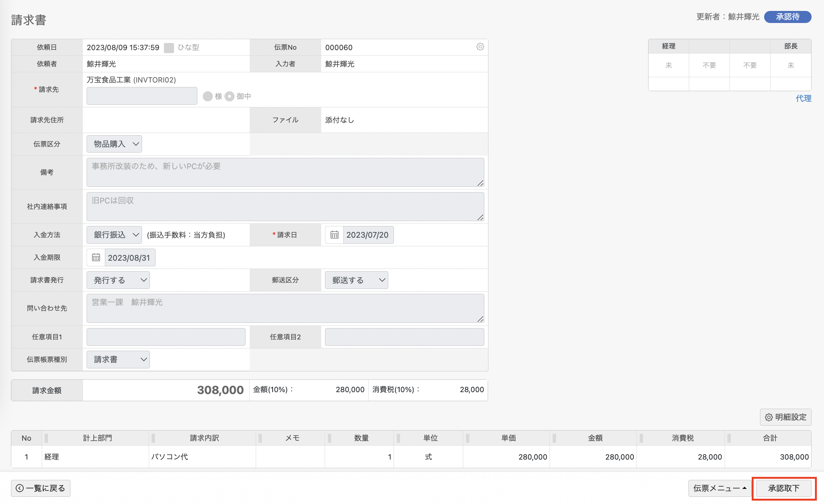Click the column handle before 単価 header
This screenshot has width=824, height=504.
(x=468, y=438)
